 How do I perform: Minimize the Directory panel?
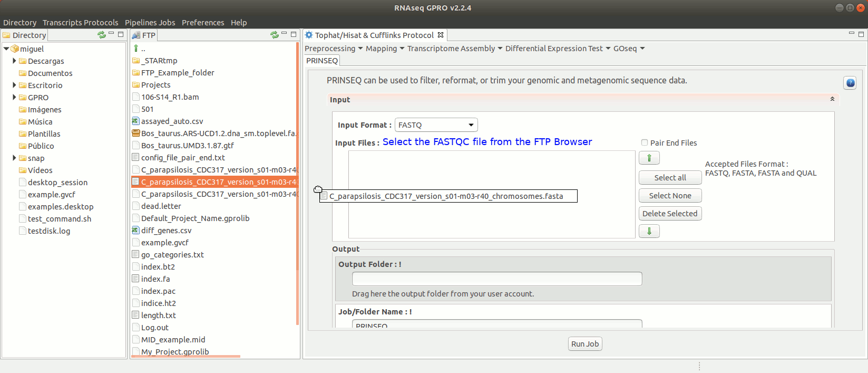111,34
